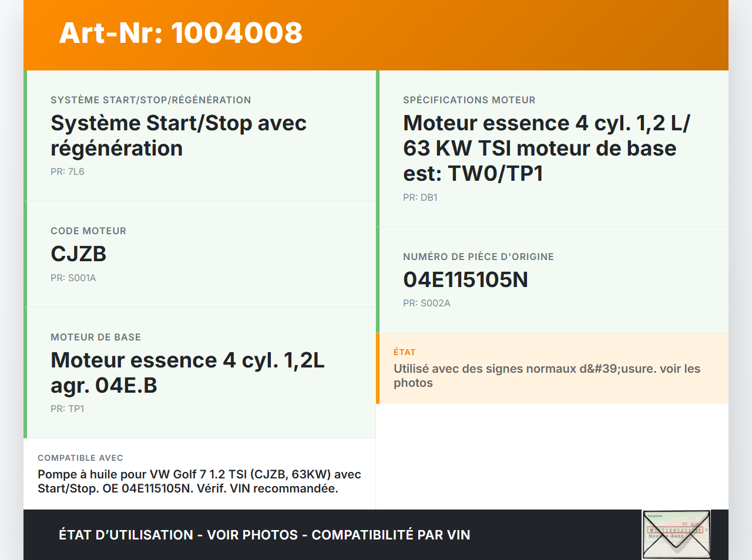This screenshot has width=752, height=560.
Task: Select the Art-Nr: 1004008 header
Action: pos(180,34)
